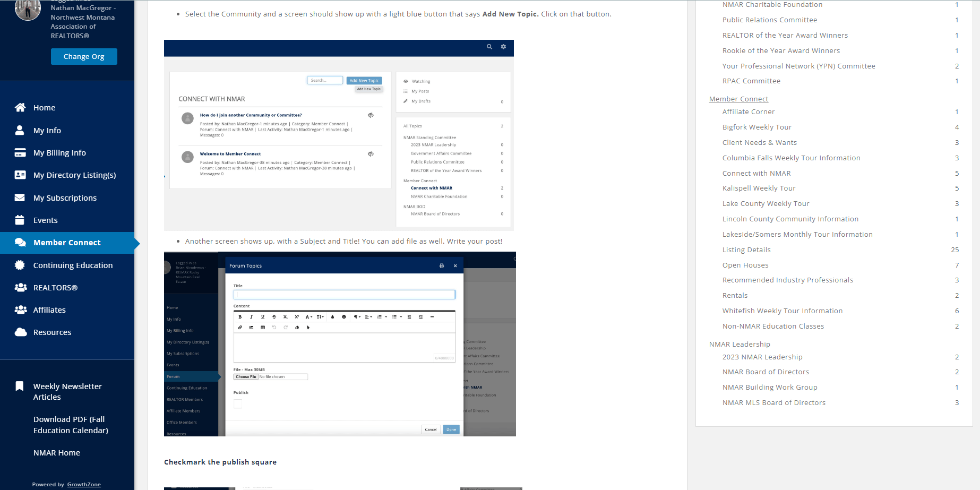
Task: Open REALTOR of the Year Award Winners
Action: click(785, 35)
